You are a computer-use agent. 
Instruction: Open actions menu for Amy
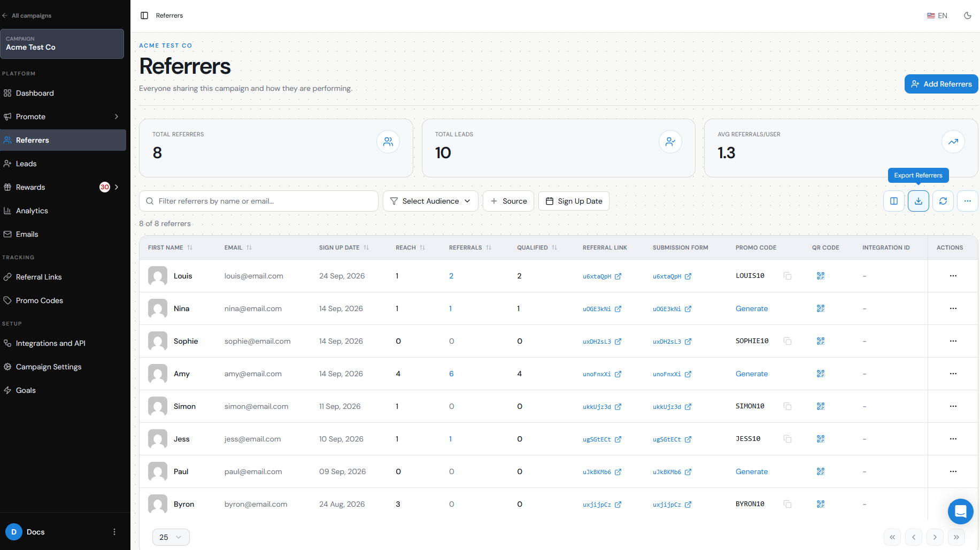(x=953, y=374)
